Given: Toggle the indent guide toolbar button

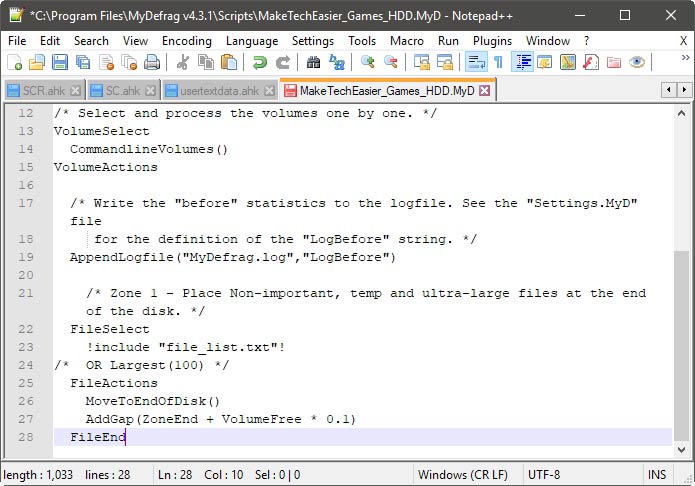Looking at the screenshot, I should point(523,62).
